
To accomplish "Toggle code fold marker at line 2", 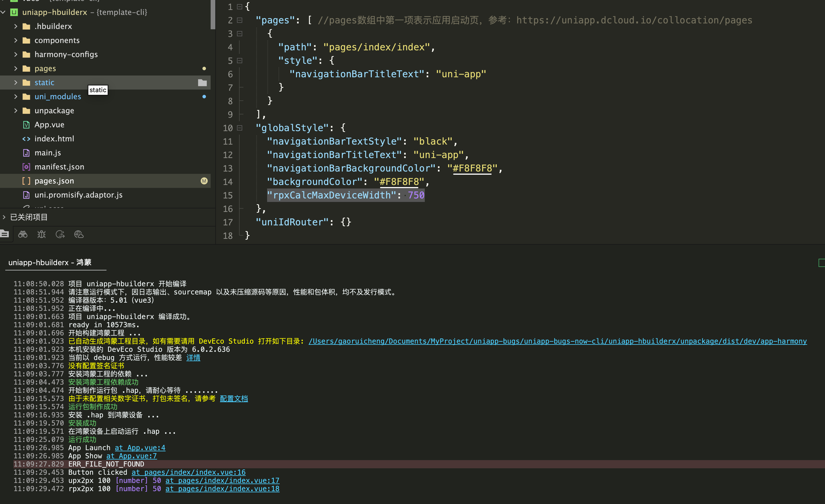I will 240,20.
